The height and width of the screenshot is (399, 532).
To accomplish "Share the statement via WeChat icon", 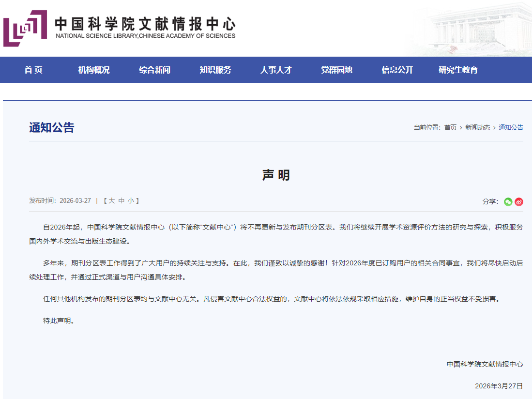I will click(x=508, y=202).
